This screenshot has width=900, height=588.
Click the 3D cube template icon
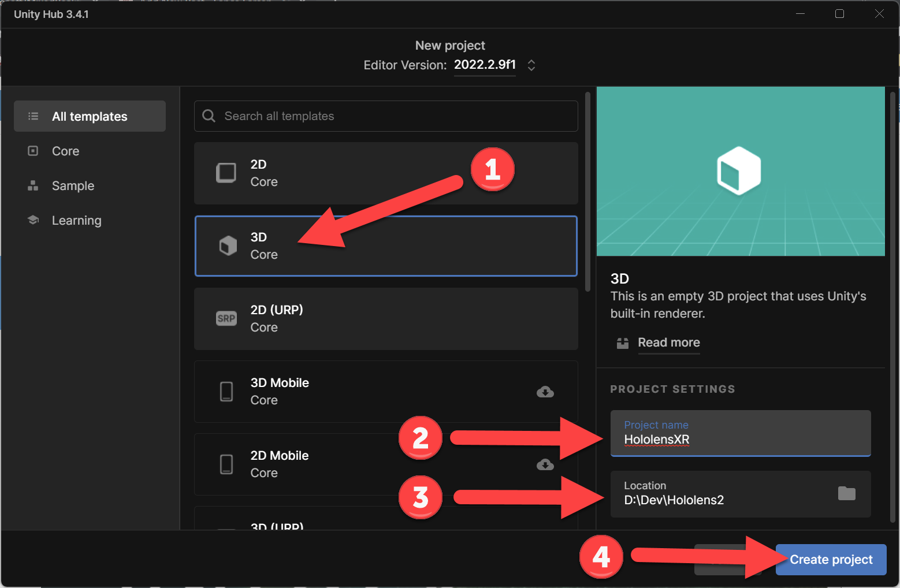tap(228, 245)
